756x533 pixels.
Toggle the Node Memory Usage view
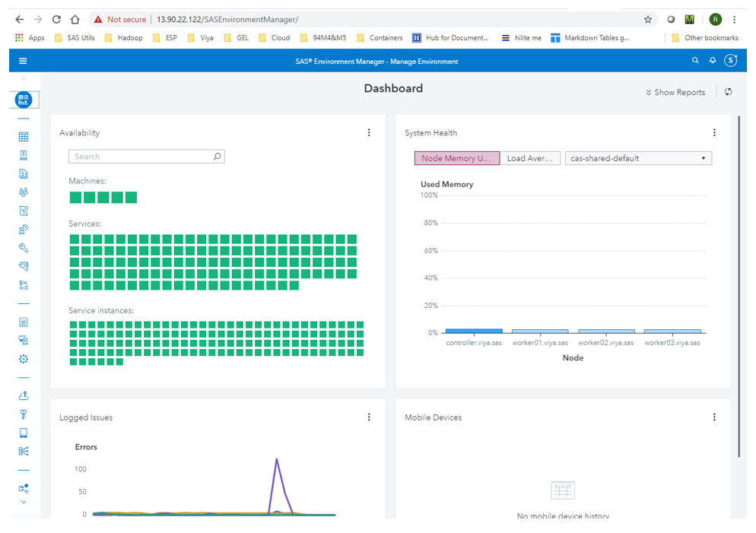pyautogui.click(x=456, y=158)
